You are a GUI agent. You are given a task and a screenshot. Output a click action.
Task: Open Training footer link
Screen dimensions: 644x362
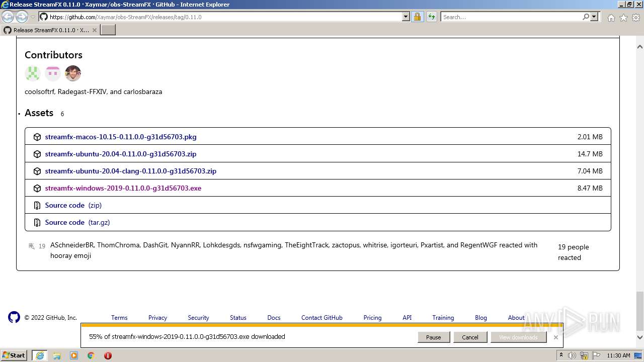pyautogui.click(x=443, y=318)
